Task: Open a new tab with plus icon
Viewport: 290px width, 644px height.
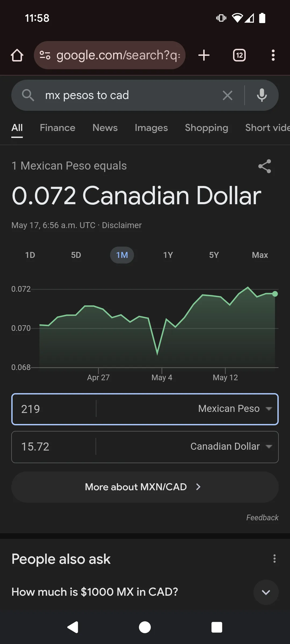Action: [204, 55]
